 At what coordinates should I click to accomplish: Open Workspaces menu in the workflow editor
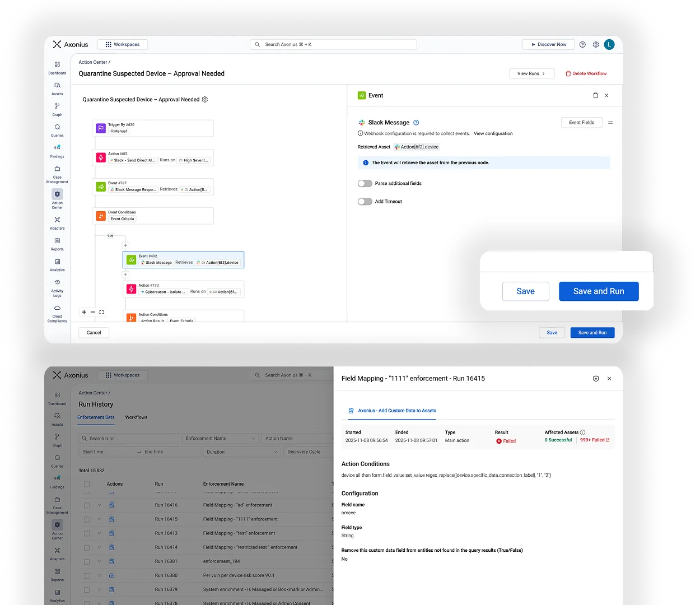(123, 44)
